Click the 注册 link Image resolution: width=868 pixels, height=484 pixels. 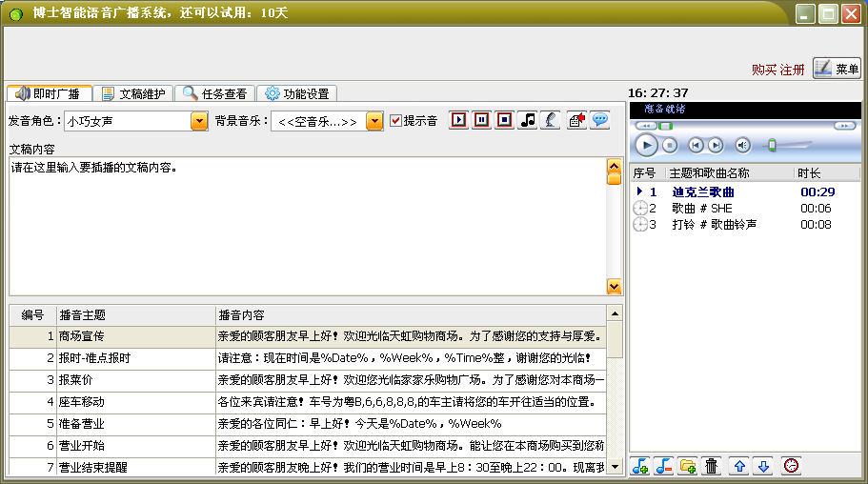[x=792, y=70]
